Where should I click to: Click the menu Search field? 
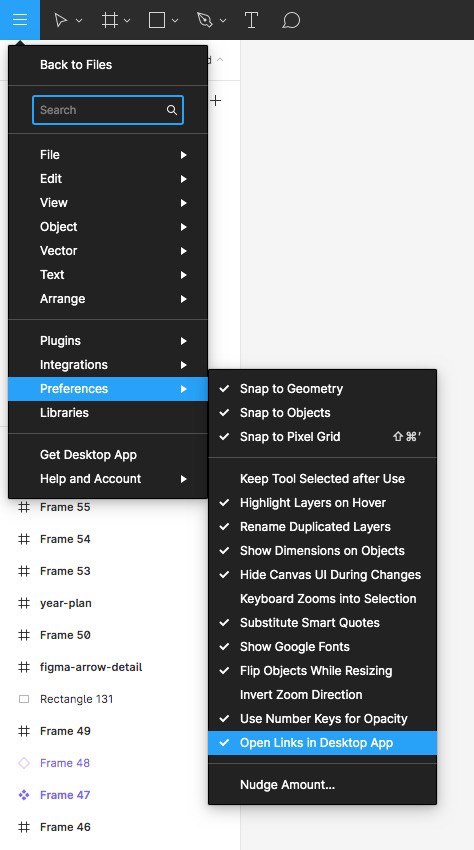(108, 110)
